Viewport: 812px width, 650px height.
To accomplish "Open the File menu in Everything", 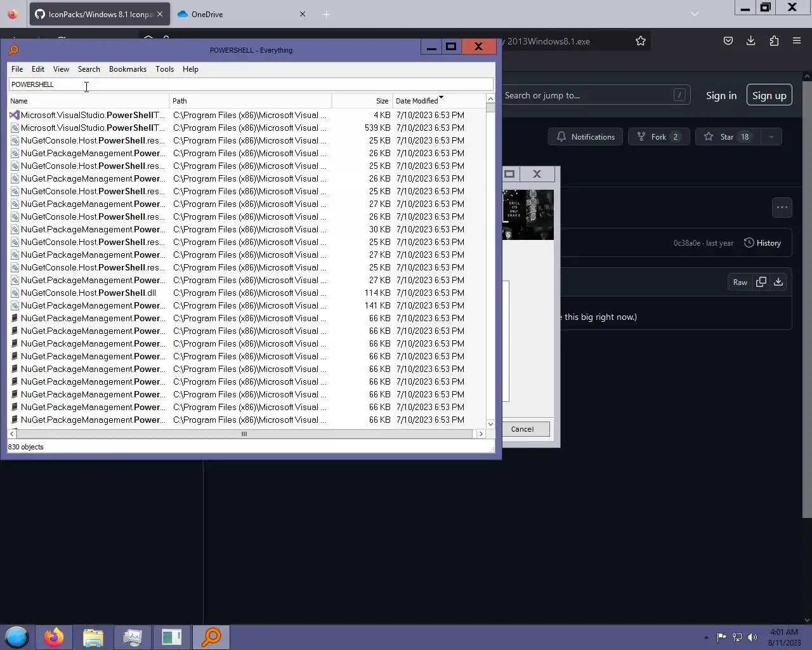I will pyautogui.click(x=17, y=69).
